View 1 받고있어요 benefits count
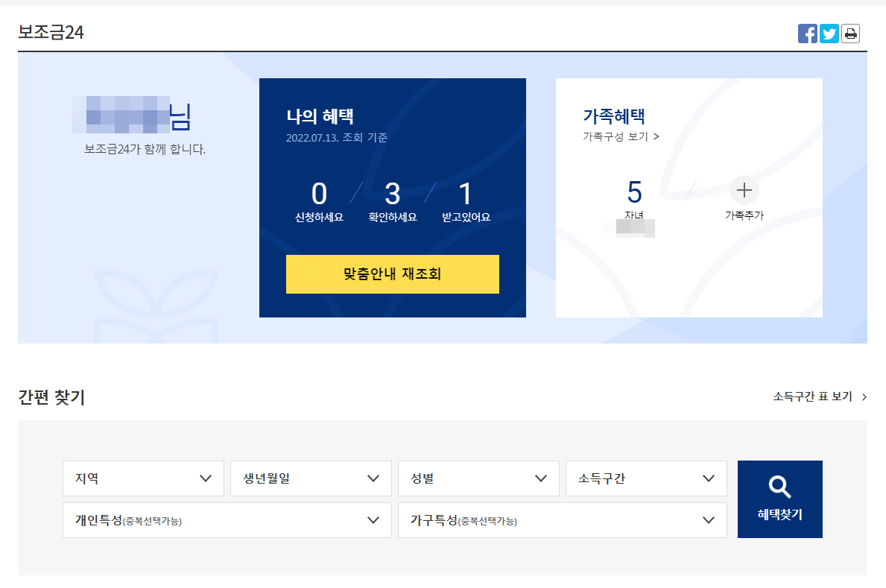Screen dimensions: 886x588 click(466, 202)
